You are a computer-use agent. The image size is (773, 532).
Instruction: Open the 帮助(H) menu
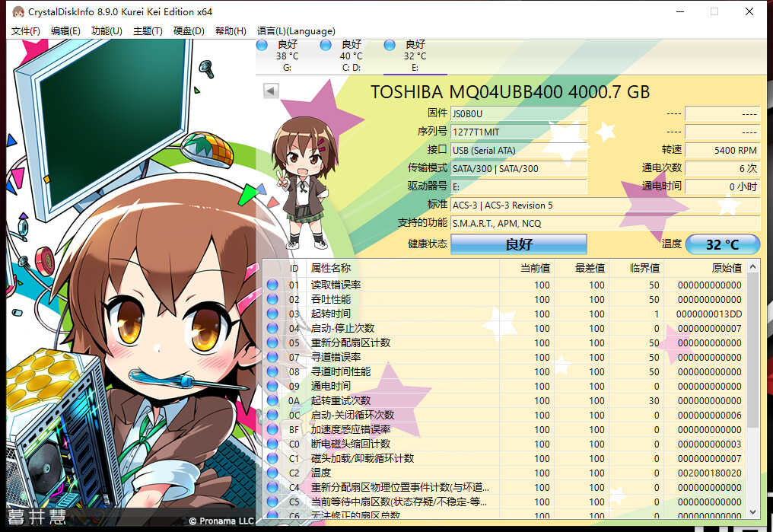(x=231, y=31)
